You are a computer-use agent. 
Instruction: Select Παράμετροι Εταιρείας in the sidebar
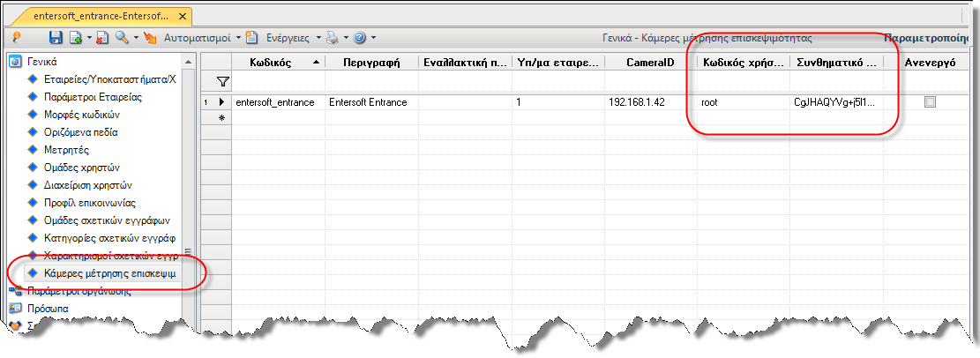coord(93,98)
